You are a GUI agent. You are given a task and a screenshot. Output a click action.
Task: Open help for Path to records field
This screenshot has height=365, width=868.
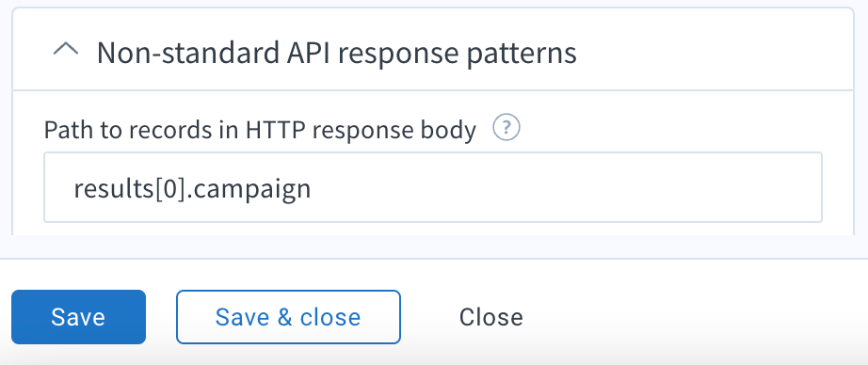point(506,129)
